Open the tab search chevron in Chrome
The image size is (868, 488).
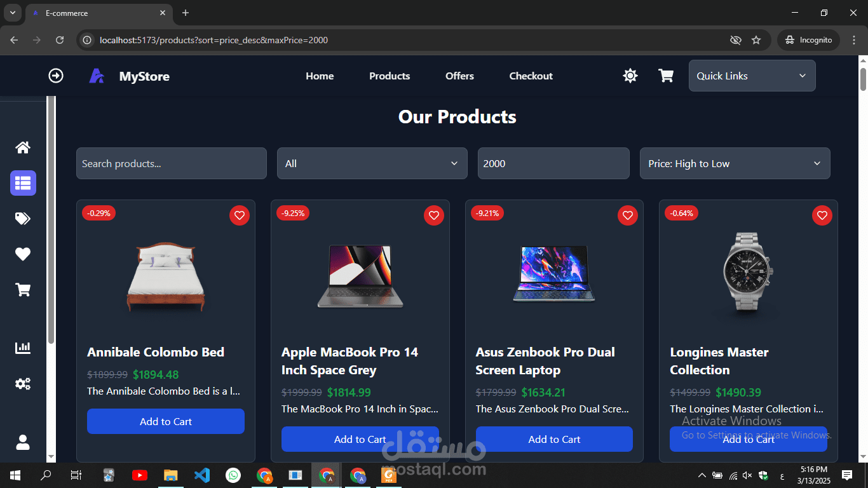click(13, 13)
